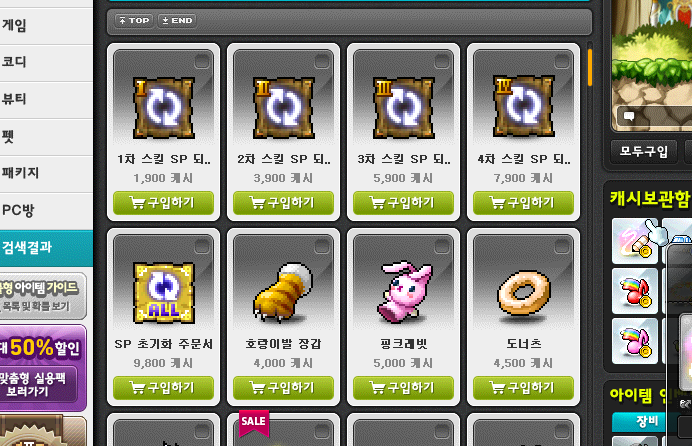The width and height of the screenshot is (692, 446).
Task: Buy 핑크래빗 with 구입하기 button
Action: pos(403,387)
